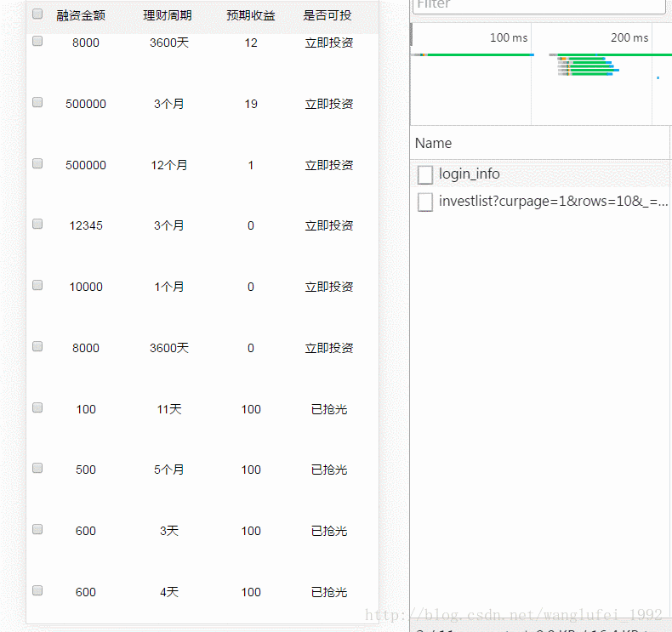Click 立即投资 in the 8000 / 0 row
The image size is (672, 632).
pyautogui.click(x=328, y=348)
